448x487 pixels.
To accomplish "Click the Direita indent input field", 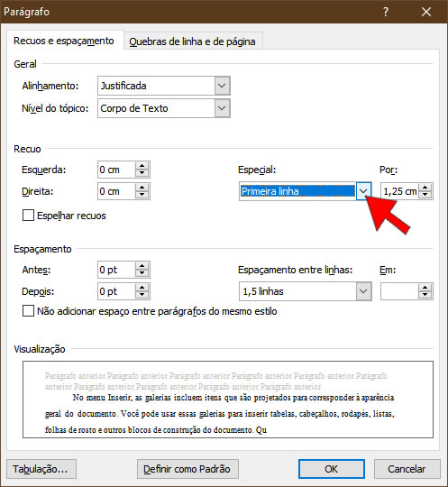I will point(116,191).
